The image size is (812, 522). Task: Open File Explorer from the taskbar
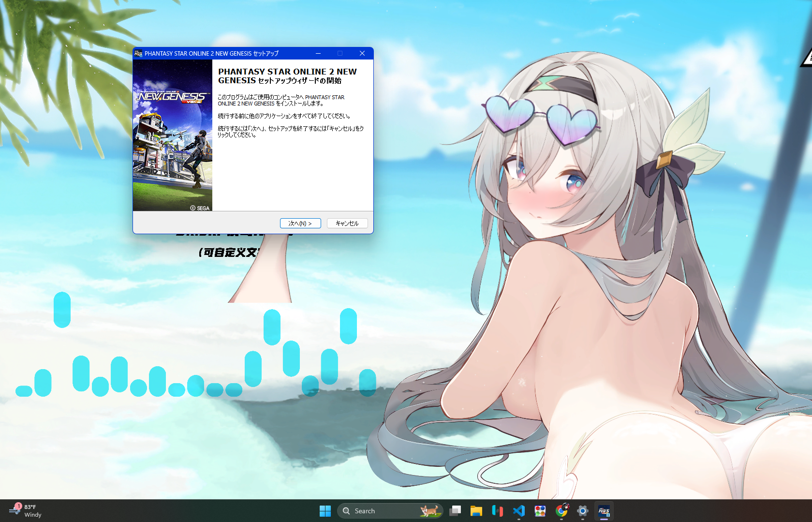click(476, 511)
